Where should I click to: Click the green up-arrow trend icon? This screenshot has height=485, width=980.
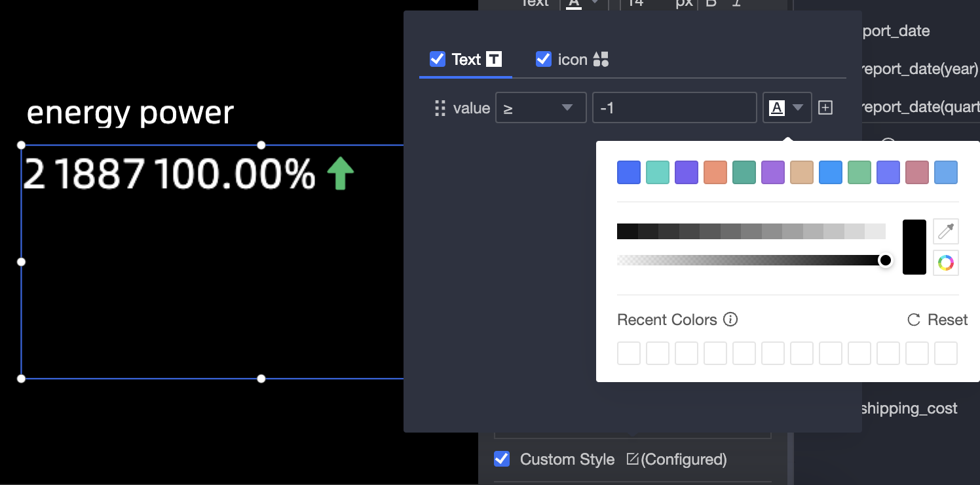click(x=340, y=174)
